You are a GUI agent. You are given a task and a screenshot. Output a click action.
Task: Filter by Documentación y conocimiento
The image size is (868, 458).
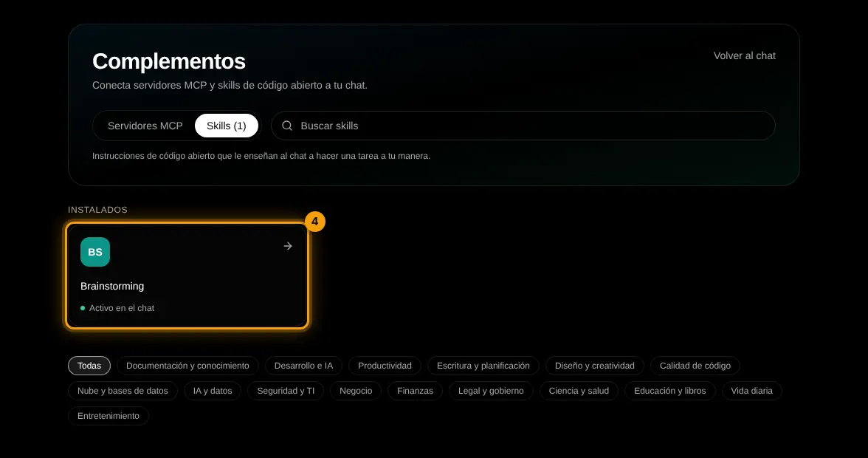pyautogui.click(x=187, y=366)
